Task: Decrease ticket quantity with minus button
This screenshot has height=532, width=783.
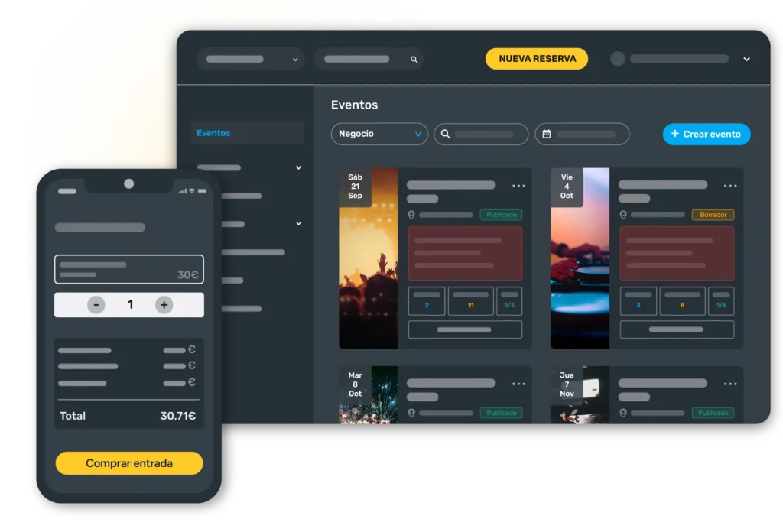Action: coord(96,305)
